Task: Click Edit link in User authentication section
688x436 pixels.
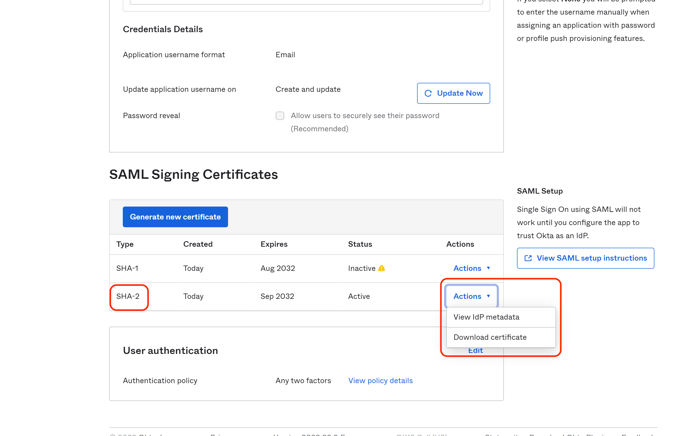Action: tap(475, 351)
